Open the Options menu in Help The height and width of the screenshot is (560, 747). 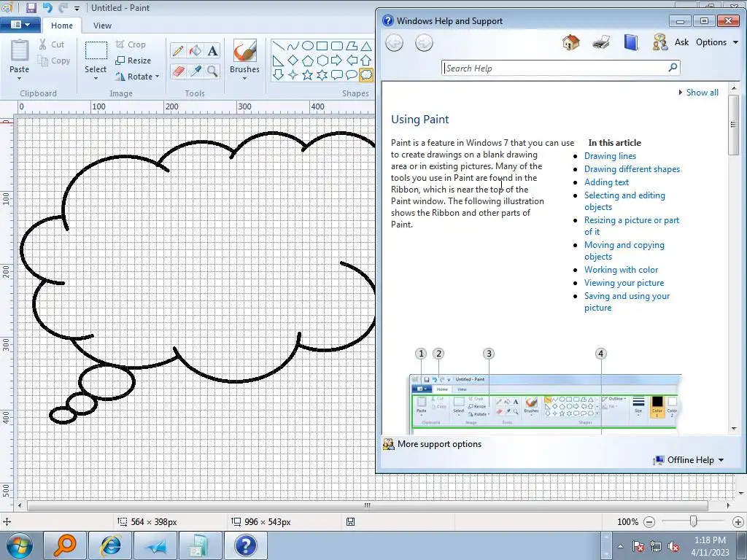[717, 42]
